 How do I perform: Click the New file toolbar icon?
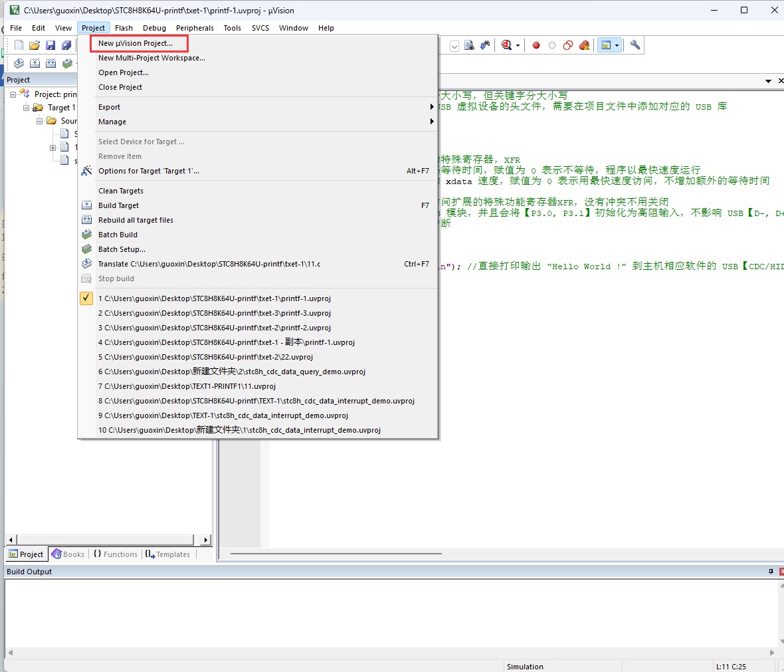pos(19,46)
